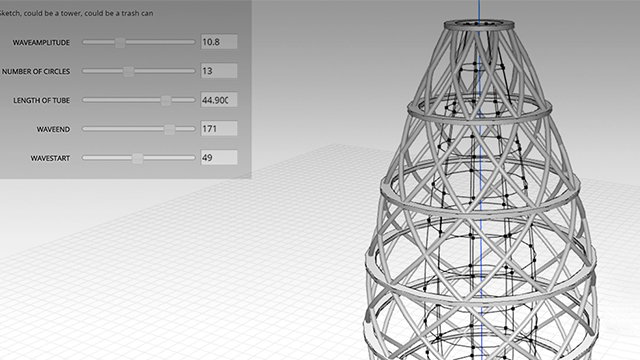Click the WAVESTART field showing 49

[219, 158]
